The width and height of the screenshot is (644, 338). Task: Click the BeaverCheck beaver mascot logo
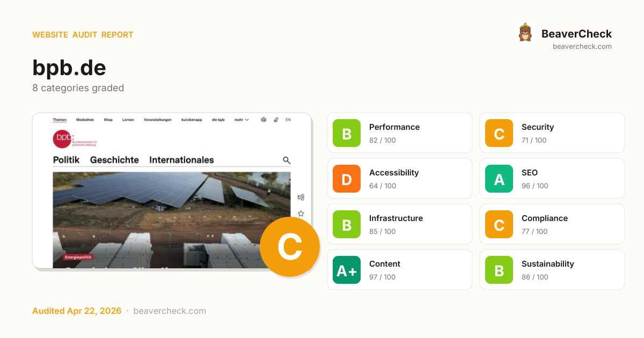pos(525,33)
